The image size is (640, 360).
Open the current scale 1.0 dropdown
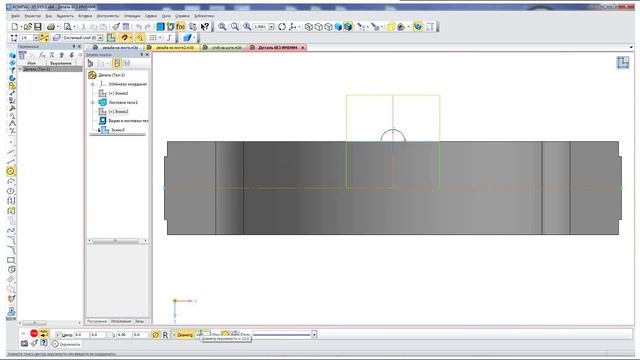(36, 38)
